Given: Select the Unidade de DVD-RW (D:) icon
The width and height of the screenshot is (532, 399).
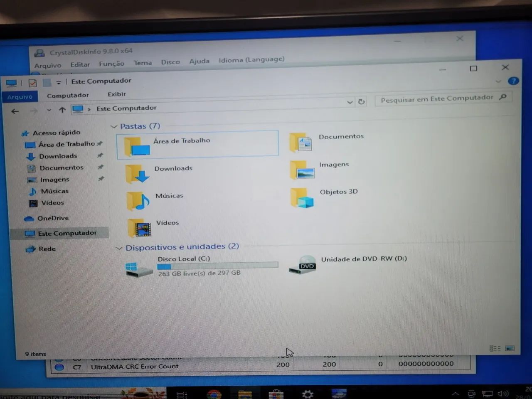Looking at the screenshot, I should coord(303,265).
